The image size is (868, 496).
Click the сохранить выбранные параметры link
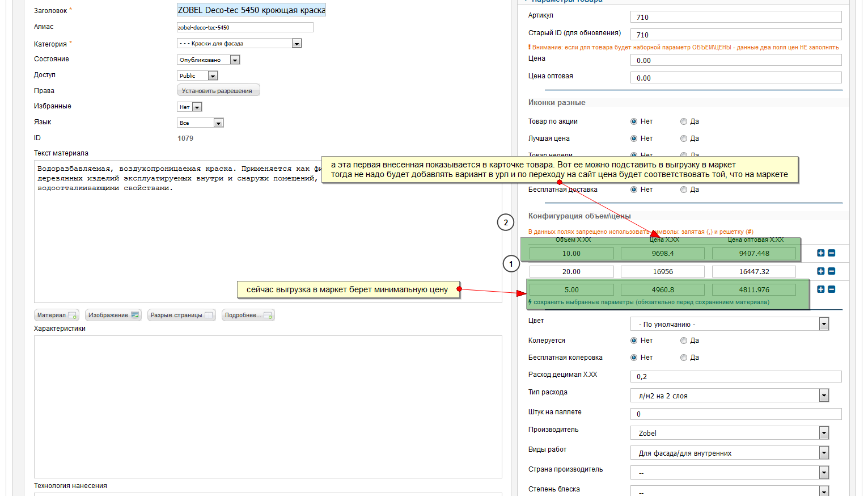coord(651,302)
